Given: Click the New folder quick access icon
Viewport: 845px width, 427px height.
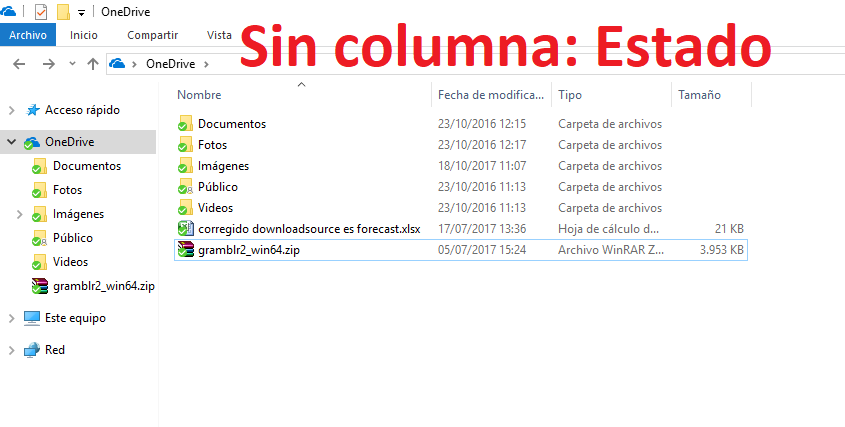Looking at the screenshot, I should (63, 11).
